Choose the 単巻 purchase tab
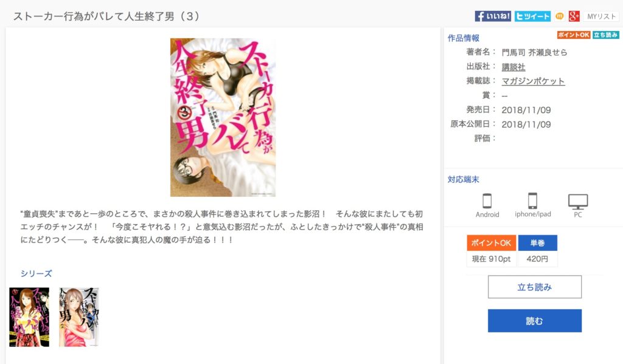This screenshot has height=364, width=623. [537, 243]
